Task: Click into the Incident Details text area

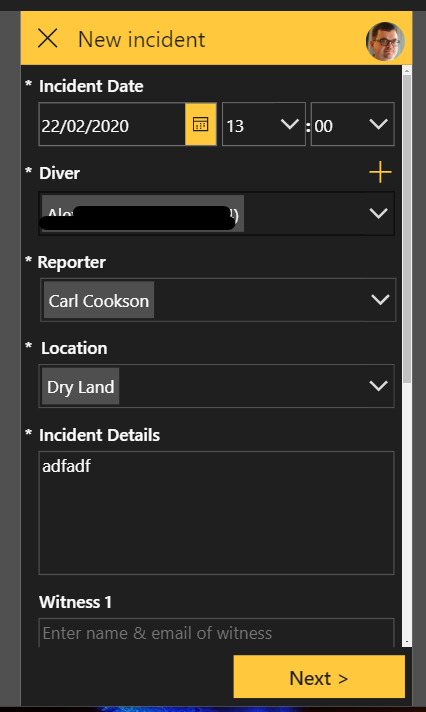Action: [217, 513]
